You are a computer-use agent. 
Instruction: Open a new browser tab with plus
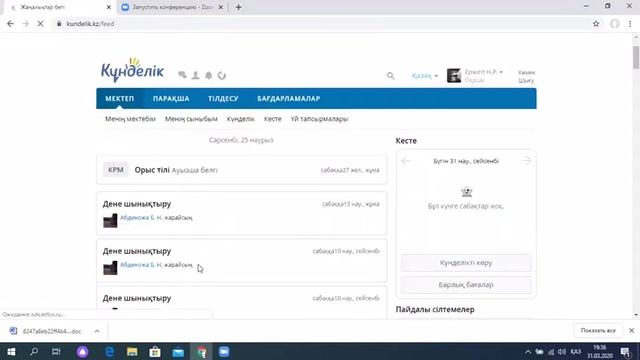pos(238,7)
